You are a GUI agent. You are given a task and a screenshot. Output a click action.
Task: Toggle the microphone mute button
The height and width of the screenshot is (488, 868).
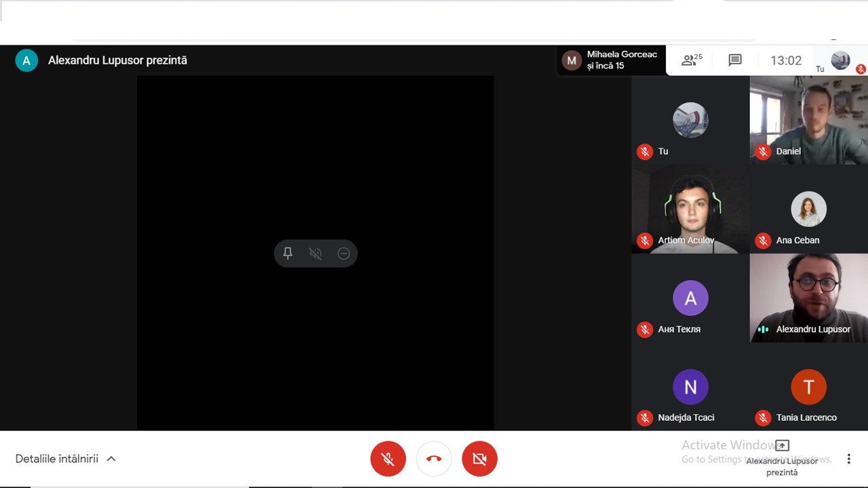click(x=388, y=459)
